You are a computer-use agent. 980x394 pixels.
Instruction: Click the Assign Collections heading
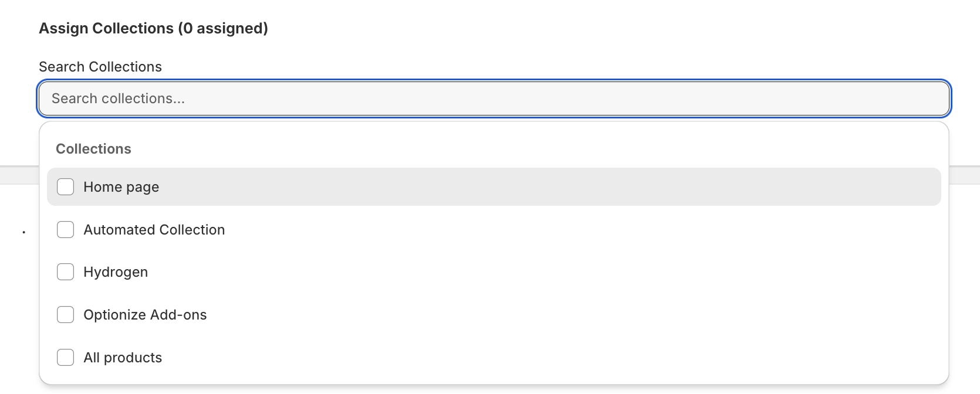(x=106, y=28)
